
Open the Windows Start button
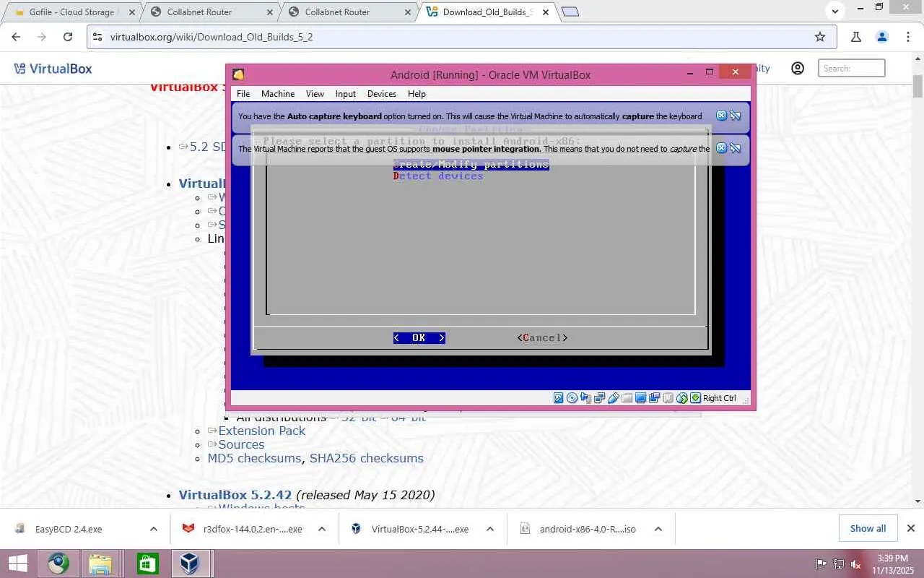(17, 564)
